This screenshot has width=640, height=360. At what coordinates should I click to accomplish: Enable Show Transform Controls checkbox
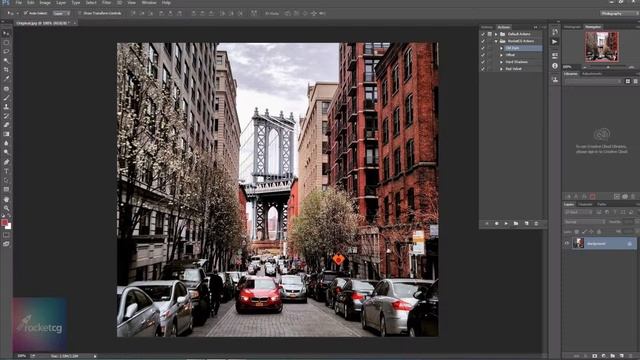80,13
